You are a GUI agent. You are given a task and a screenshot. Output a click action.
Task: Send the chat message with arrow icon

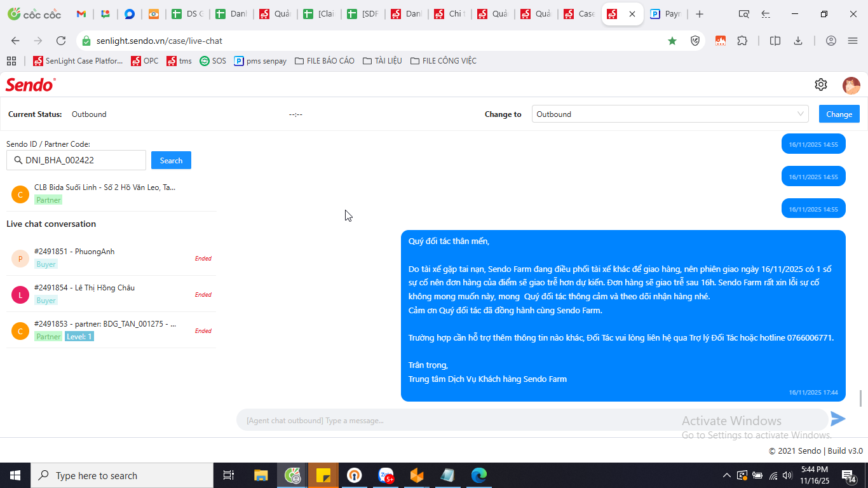tap(838, 419)
